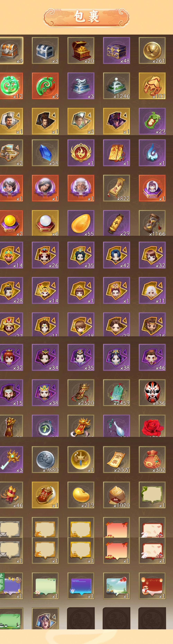Screen dimensions: 173x644
Task: Select the gold bean nugget x219
Action: [x=81, y=495]
